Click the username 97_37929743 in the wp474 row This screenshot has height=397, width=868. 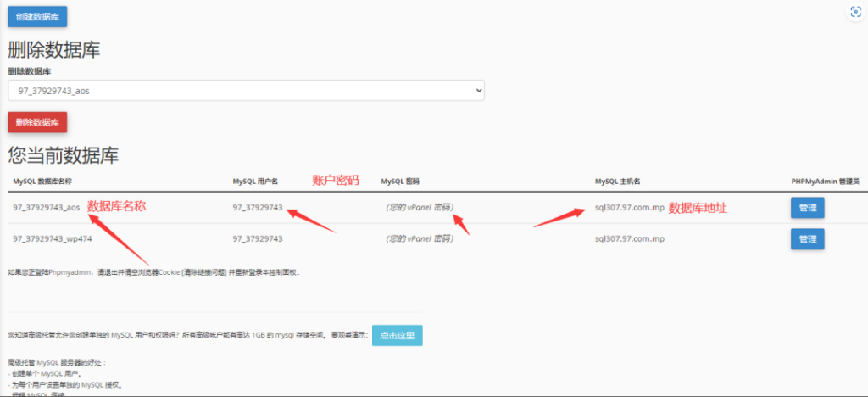pyautogui.click(x=258, y=239)
